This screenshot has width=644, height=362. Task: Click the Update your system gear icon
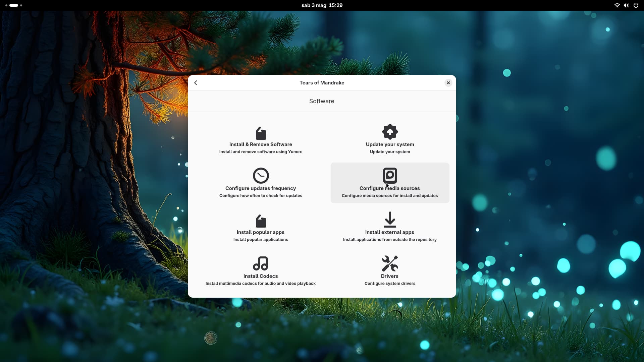coord(390,132)
